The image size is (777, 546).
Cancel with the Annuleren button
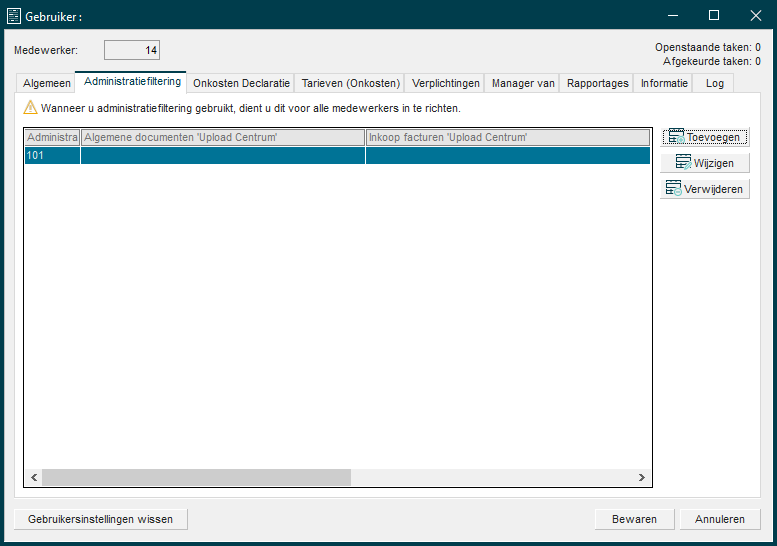[x=720, y=519]
